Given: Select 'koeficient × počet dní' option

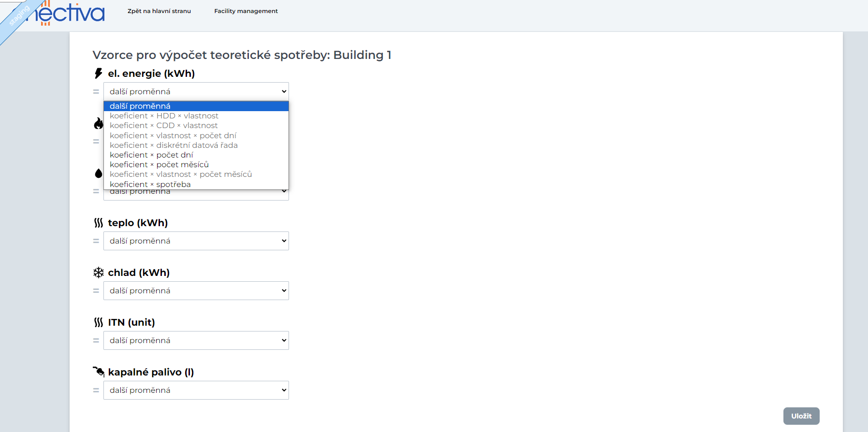Looking at the screenshot, I should 151,155.
